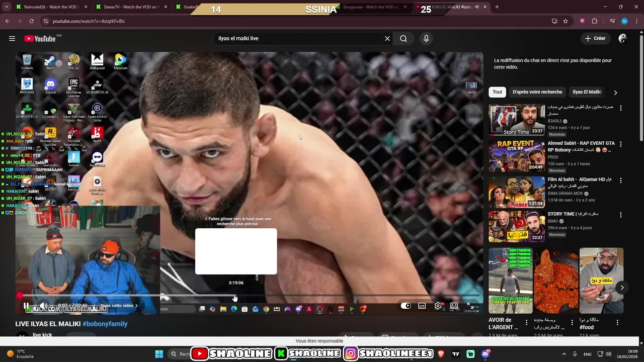Open the BIMO channel name link

click(552, 221)
